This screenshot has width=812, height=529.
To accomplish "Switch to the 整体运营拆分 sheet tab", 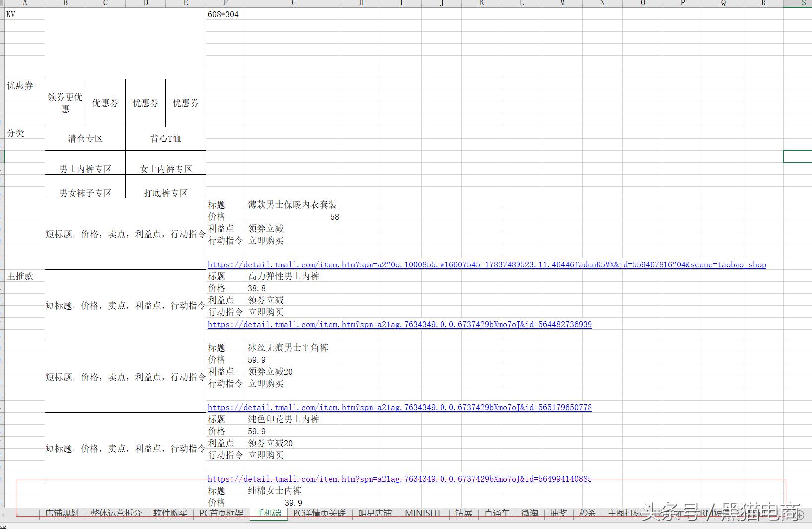I will [x=116, y=513].
